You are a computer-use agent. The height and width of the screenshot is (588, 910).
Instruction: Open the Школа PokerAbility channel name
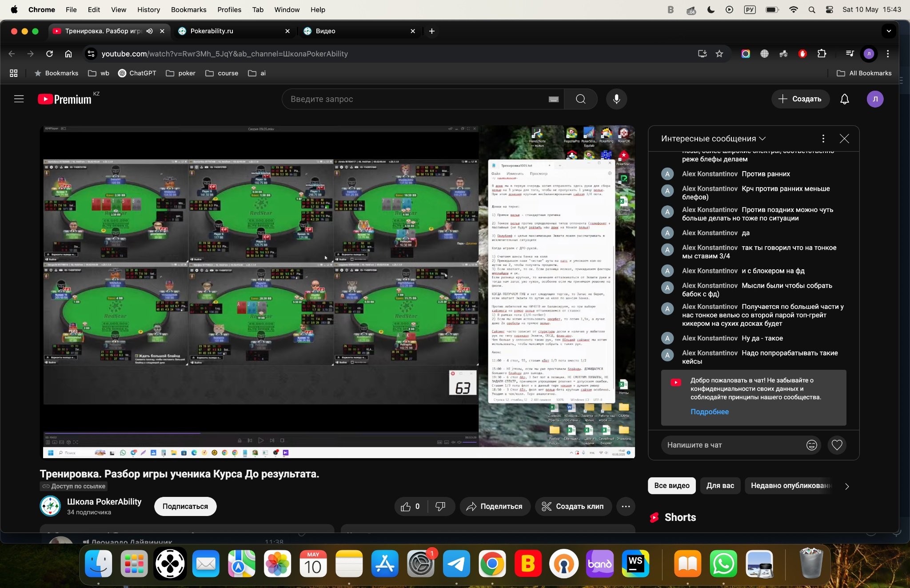pos(104,501)
